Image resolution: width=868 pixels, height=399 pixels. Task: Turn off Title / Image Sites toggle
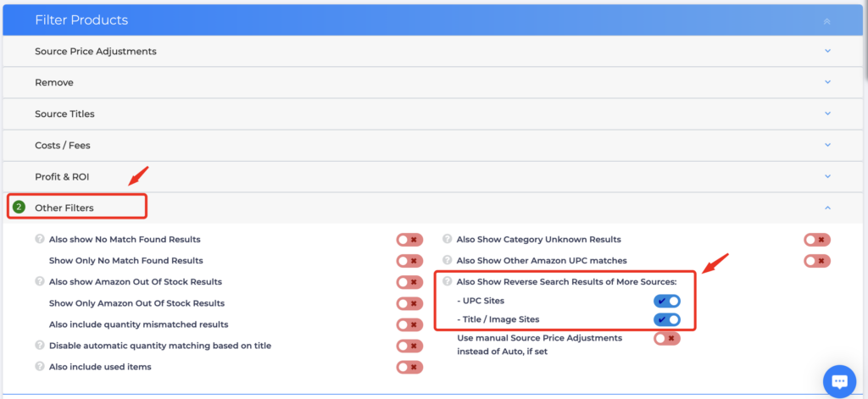[x=666, y=319]
